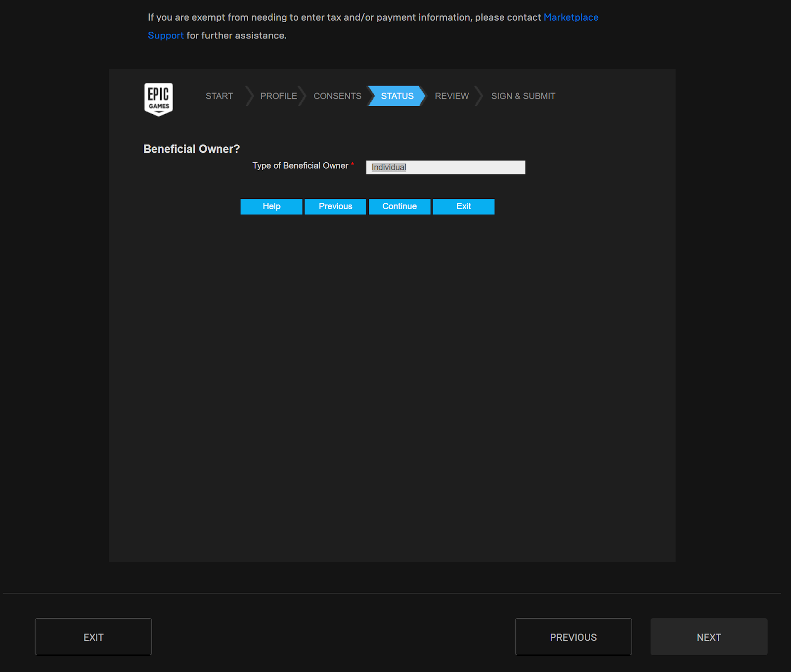Click the blue Exit button in form

(x=464, y=206)
